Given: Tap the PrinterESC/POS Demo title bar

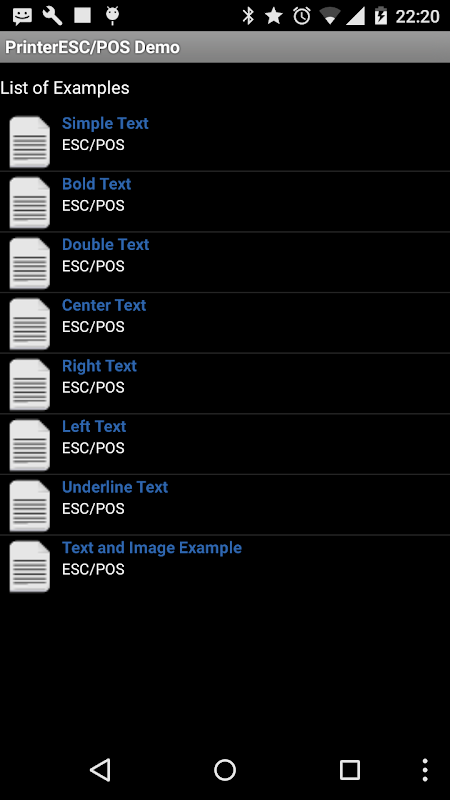Looking at the screenshot, I should pyautogui.click(x=225, y=47).
